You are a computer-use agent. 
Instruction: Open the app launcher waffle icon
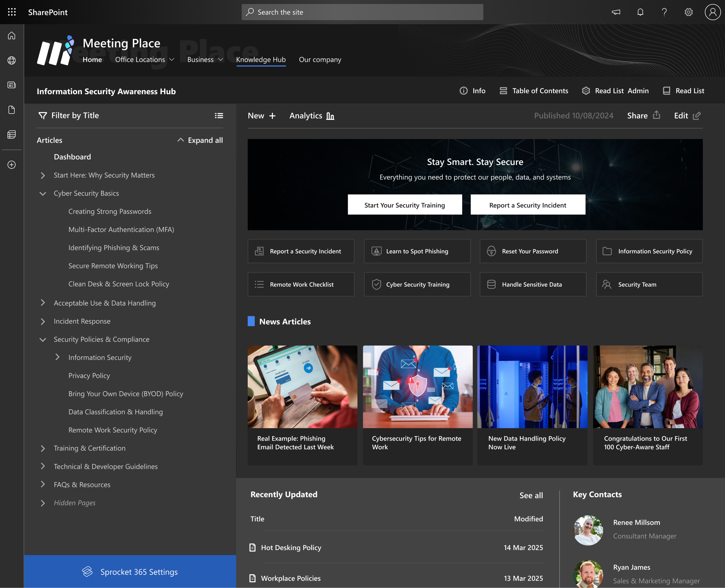tap(12, 12)
